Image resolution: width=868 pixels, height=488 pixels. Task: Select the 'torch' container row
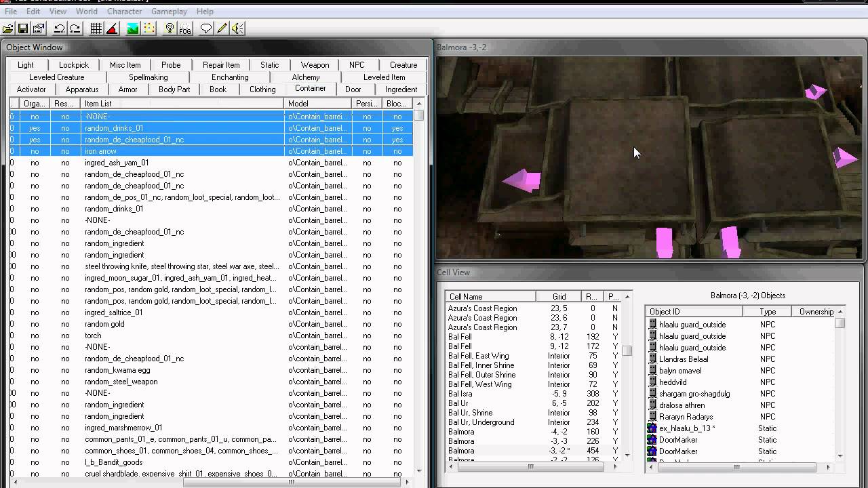click(212, 335)
